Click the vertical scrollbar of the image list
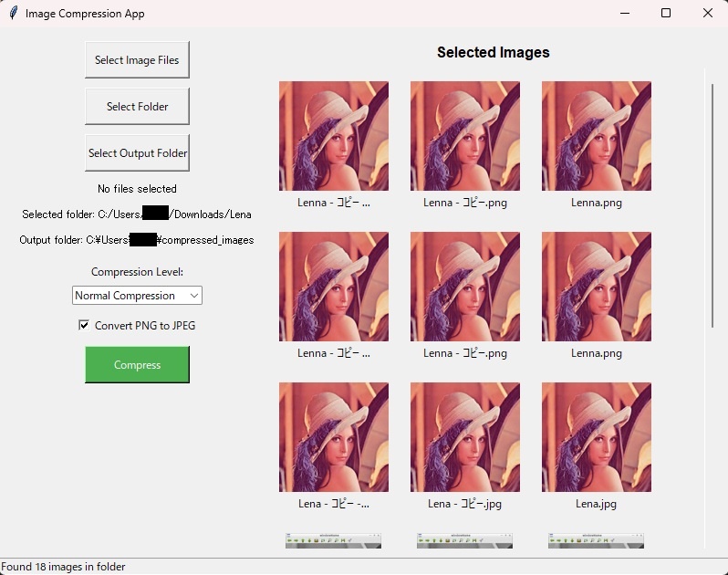 coord(712,205)
